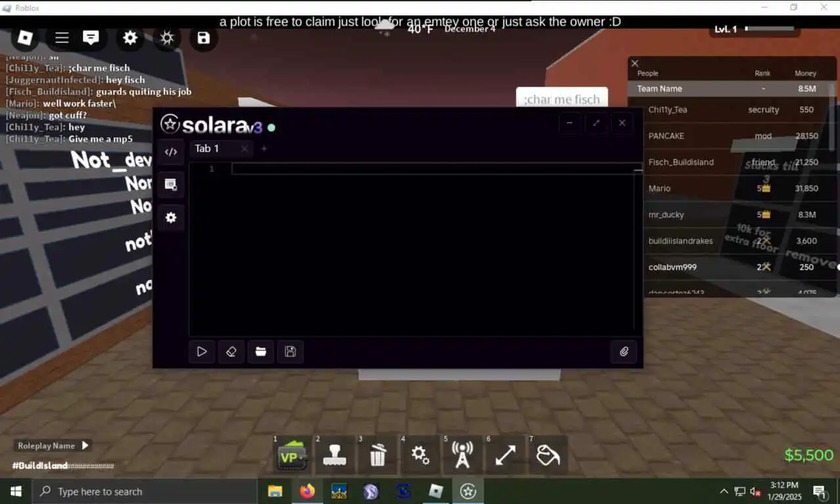The width and height of the screenshot is (840, 504).
Task: Click the muted volume icon in system tray
Action: click(756, 492)
